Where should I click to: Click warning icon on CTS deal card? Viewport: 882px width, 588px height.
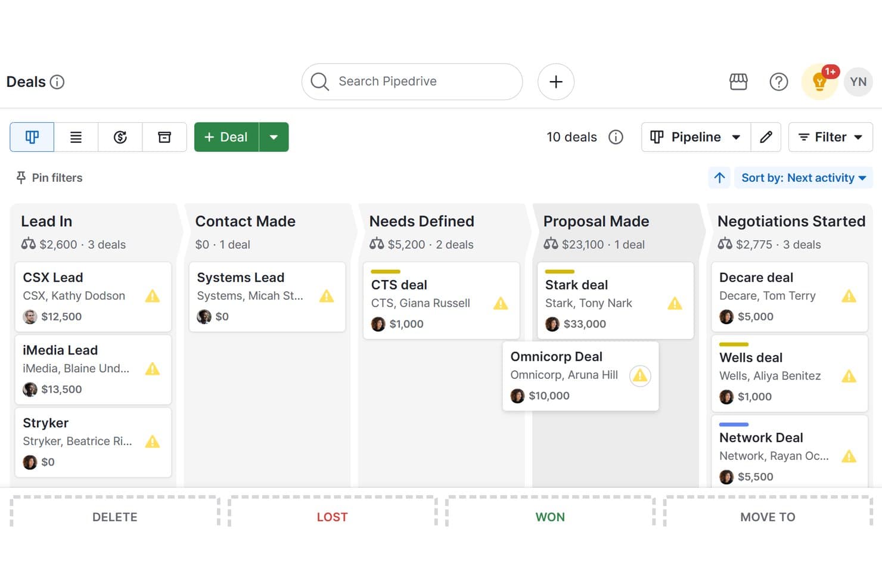(x=501, y=303)
